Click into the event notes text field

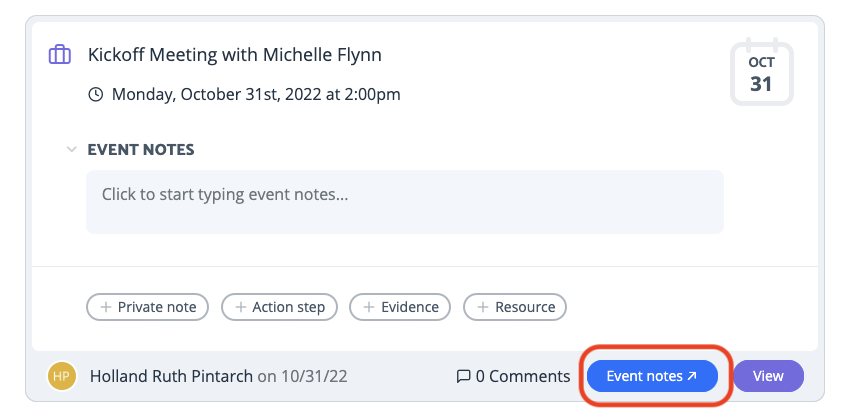(405, 202)
